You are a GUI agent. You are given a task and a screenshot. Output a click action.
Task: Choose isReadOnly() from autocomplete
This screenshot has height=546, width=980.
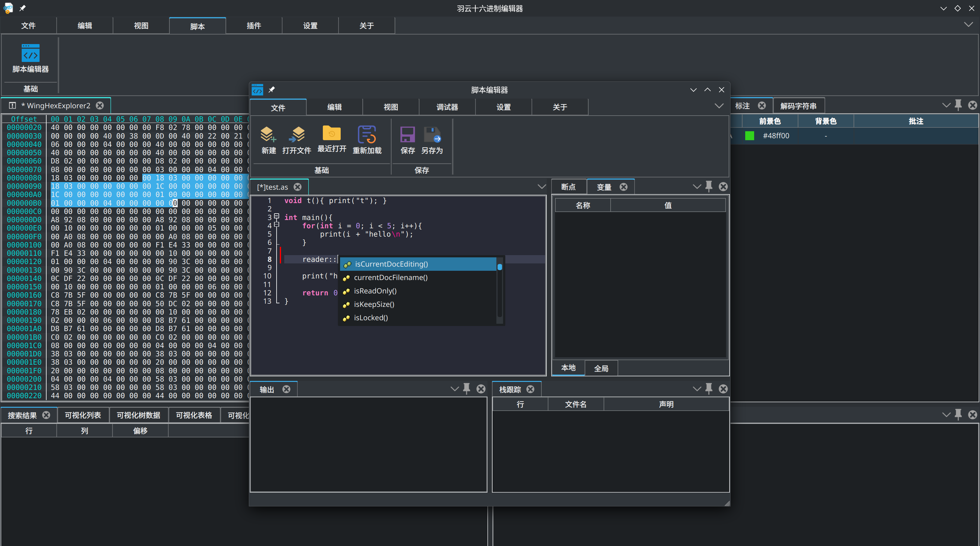tap(418, 291)
